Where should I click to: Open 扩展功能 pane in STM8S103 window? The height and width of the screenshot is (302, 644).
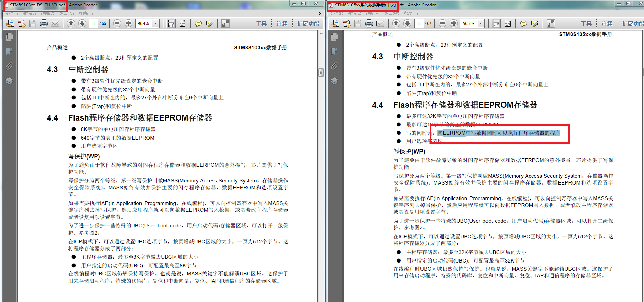pyautogui.click(x=308, y=23)
